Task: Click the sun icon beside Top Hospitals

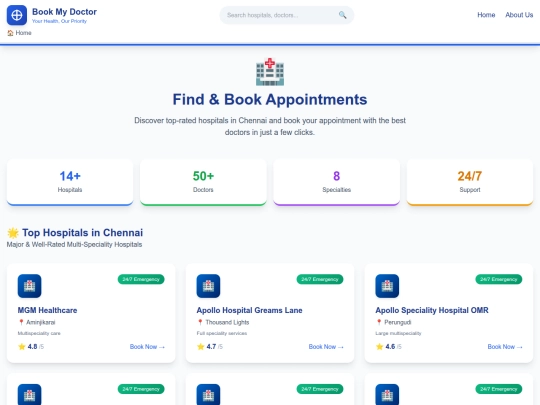Action: (x=13, y=233)
